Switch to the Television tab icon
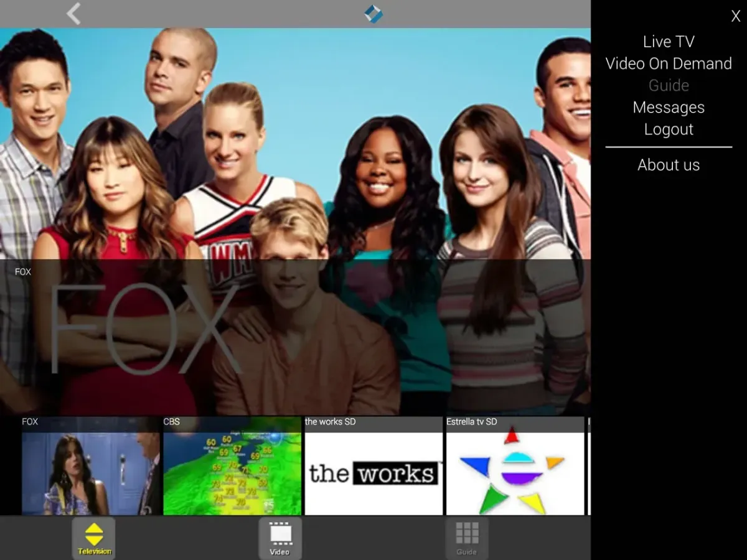The height and width of the screenshot is (560, 747). click(94, 538)
